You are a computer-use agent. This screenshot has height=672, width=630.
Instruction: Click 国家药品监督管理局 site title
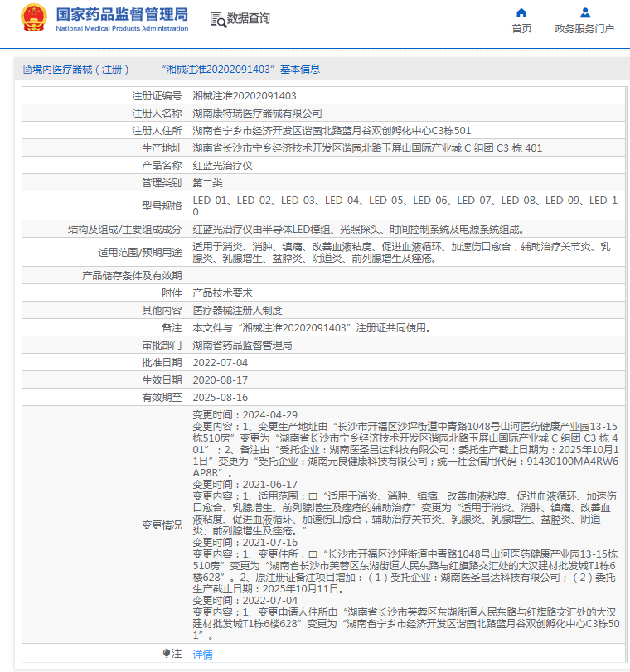[122, 14]
